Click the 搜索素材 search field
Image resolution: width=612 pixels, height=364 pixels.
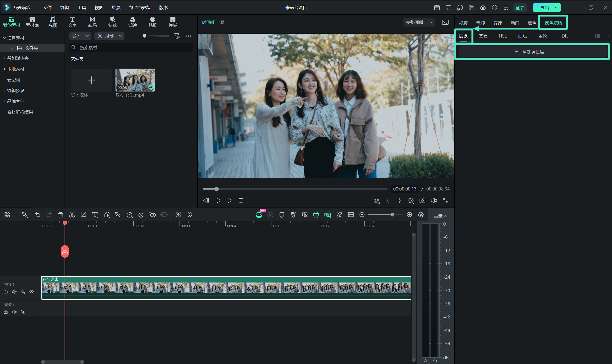[x=131, y=48]
